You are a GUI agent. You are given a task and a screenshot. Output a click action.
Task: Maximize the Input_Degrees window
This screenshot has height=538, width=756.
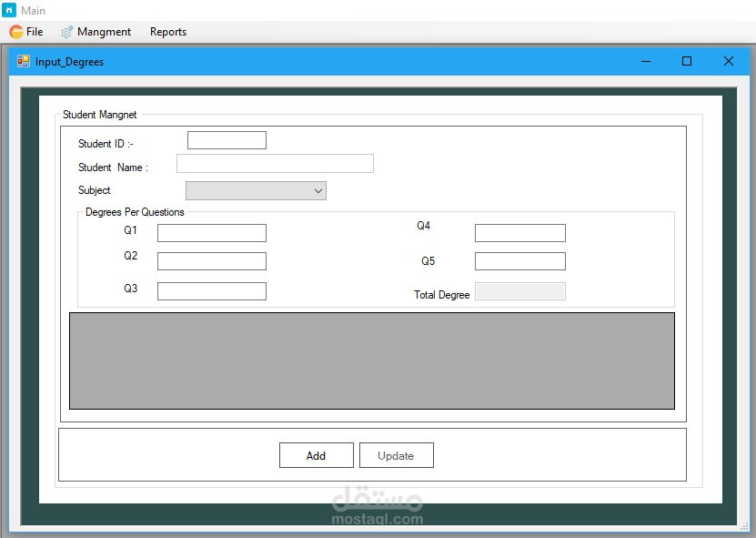[687, 61]
